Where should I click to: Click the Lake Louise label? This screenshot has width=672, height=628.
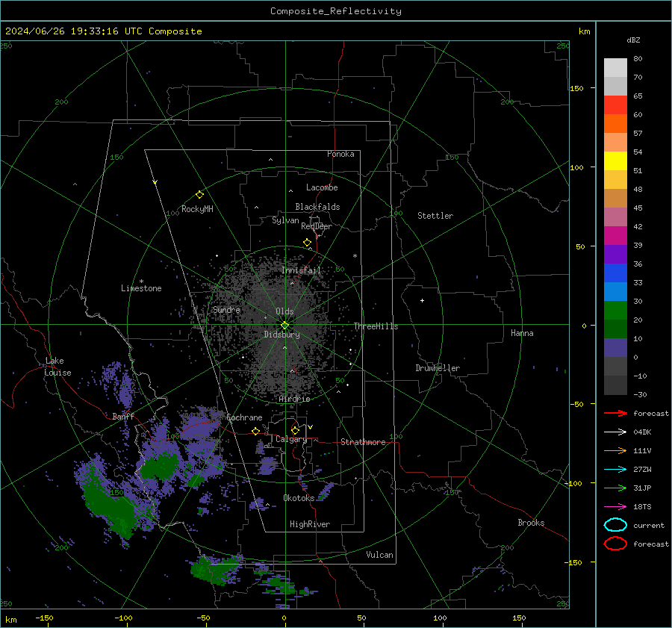click(x=57, y=367)
